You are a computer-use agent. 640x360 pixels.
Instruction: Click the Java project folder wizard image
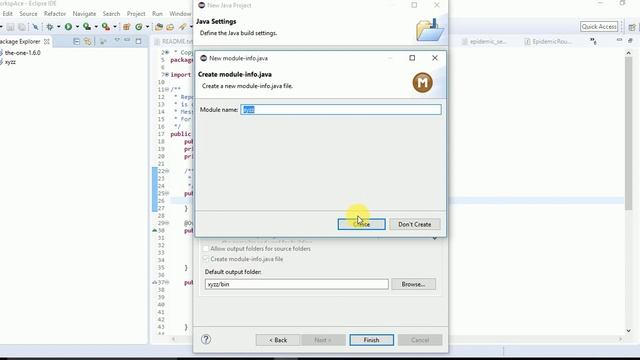tap(430, 29)
